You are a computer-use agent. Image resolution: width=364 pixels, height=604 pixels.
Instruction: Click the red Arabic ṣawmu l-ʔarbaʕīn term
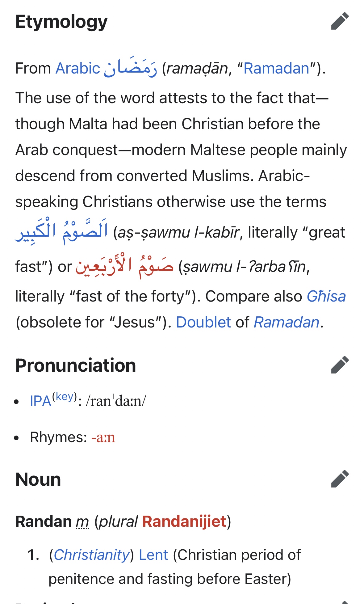[x=125, y=266]
